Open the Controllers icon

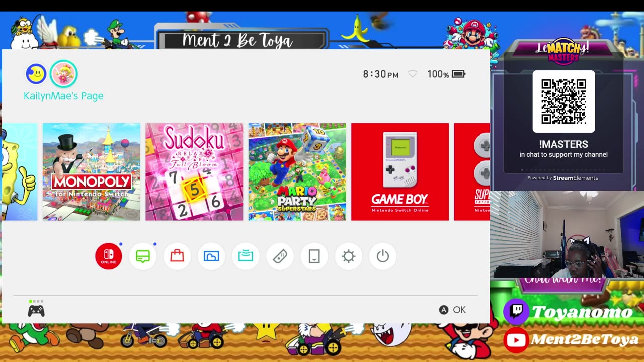click(280, 256)
